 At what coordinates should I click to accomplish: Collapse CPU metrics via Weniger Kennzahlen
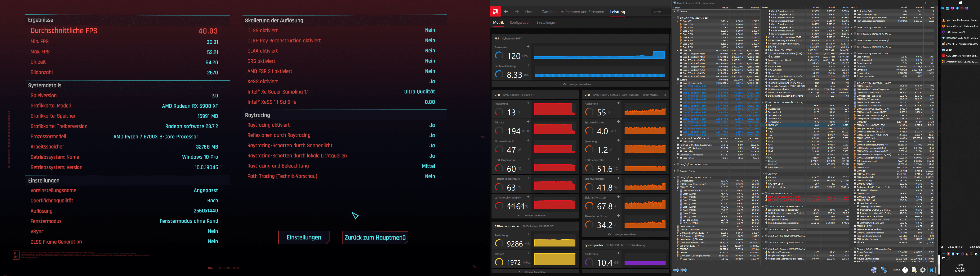[x=625, y=234]
